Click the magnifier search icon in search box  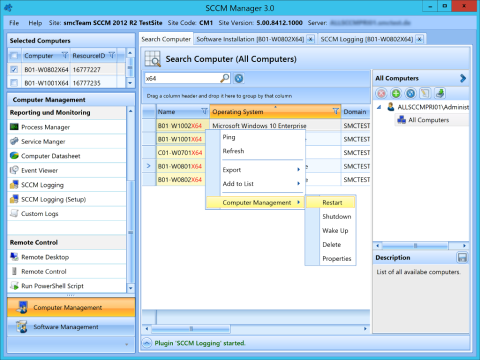pos(225,78)
